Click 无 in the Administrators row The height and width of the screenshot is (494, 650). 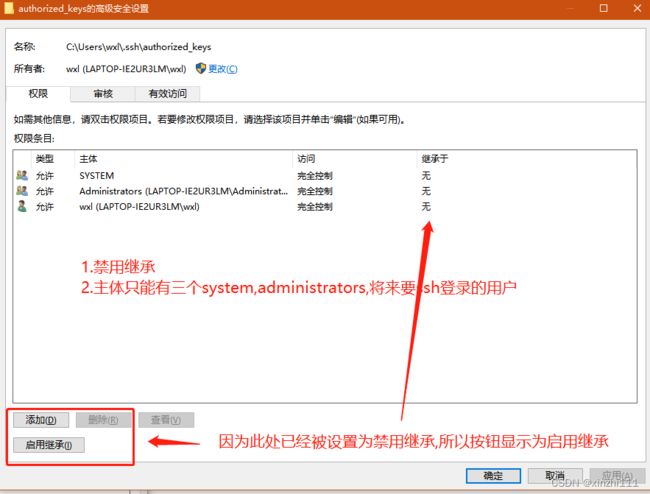426,191
